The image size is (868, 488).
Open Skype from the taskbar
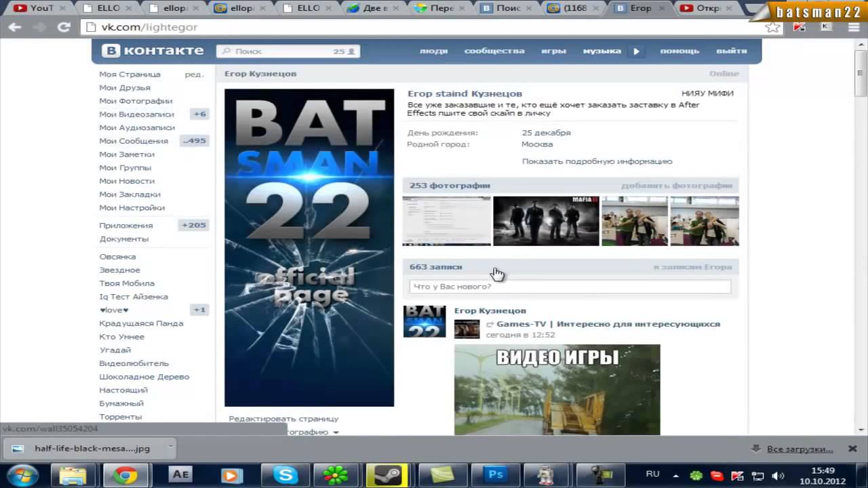point(285,475)
